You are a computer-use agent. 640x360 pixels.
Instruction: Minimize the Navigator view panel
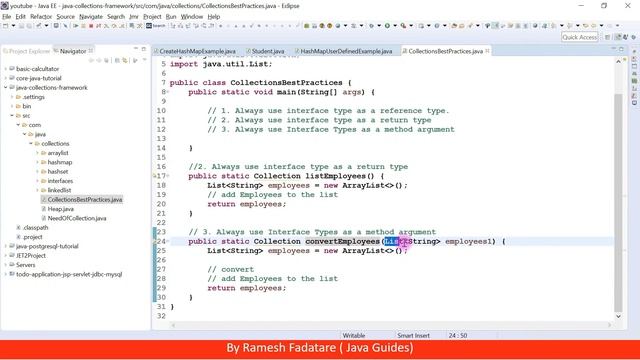[x=136, y=49]
